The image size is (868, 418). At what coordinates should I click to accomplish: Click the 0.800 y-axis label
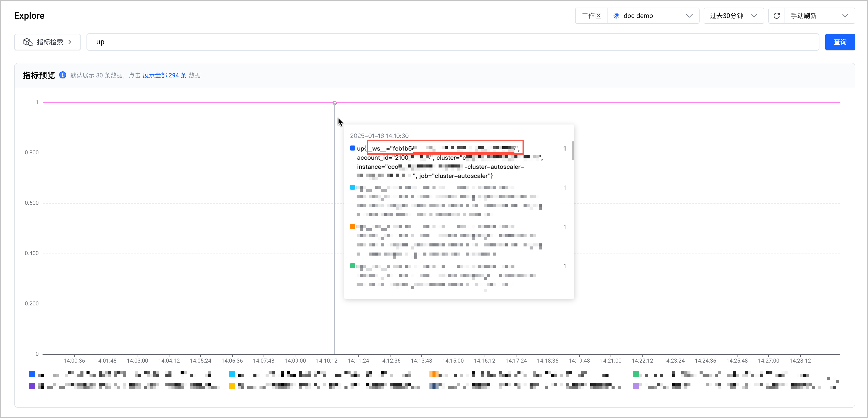point(32,153)
